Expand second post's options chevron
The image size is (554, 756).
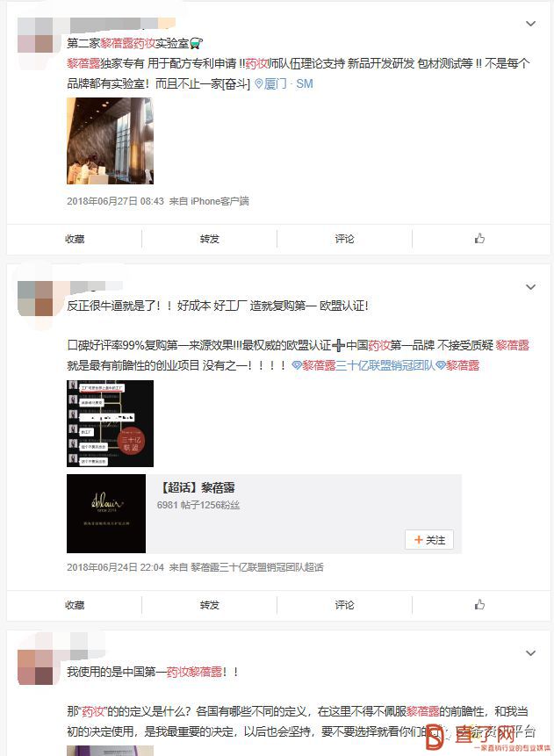pos(530,287)
